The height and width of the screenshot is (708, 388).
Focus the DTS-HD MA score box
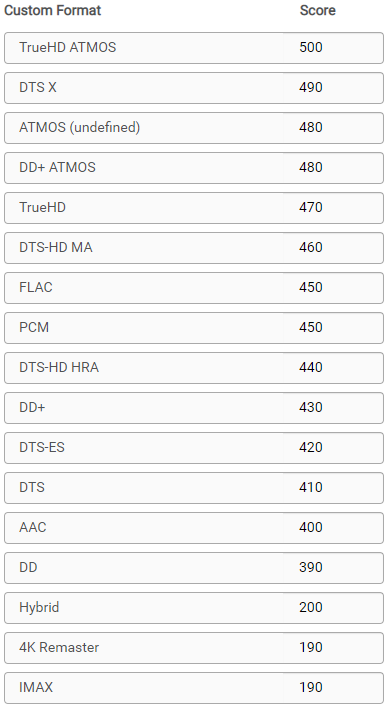coord(333,247)
